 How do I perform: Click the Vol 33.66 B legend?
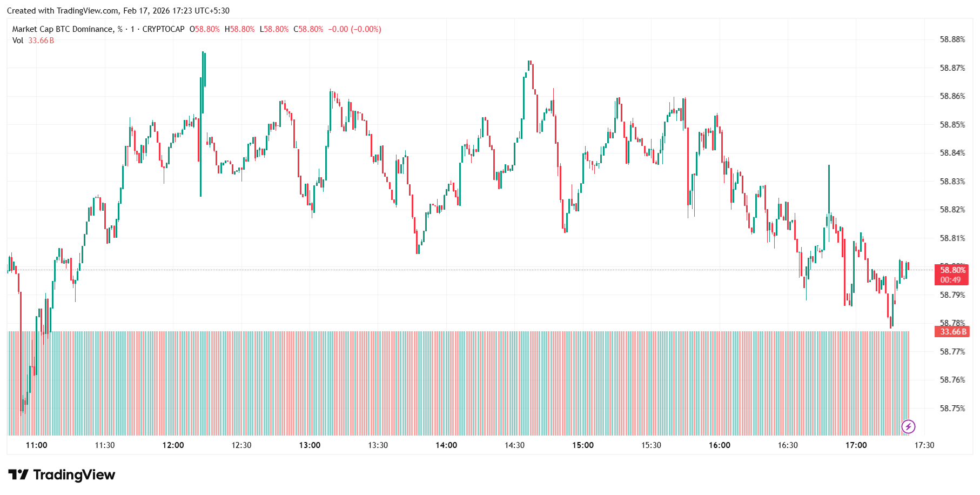pos(33,41)
